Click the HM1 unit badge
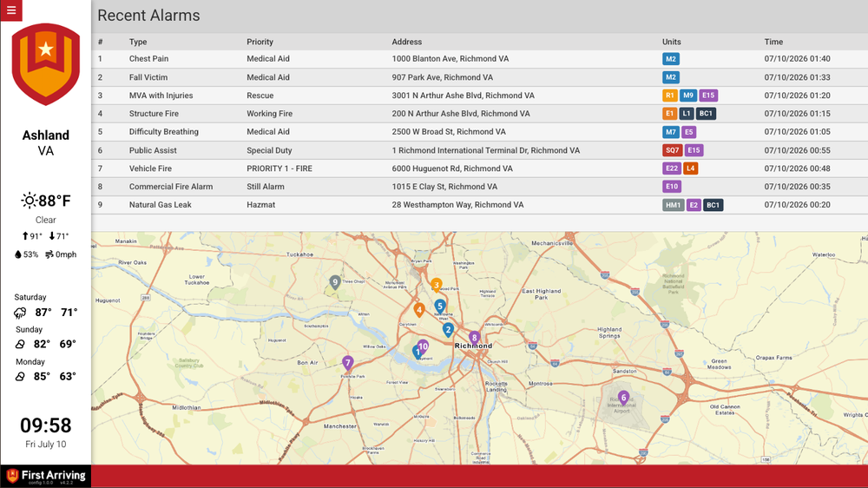Image resolution: width=868 pixels, height=488 pixels. (674, 205)
